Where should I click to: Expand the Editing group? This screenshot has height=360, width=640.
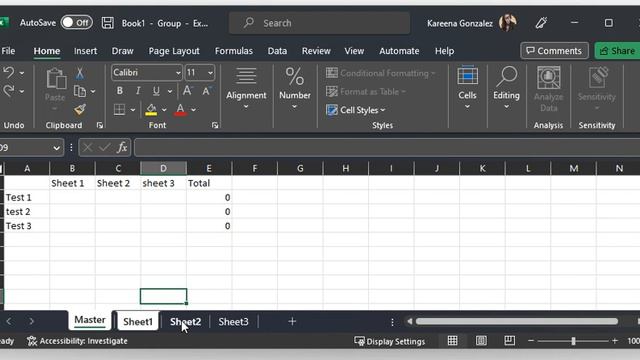[x=506, y=88]
